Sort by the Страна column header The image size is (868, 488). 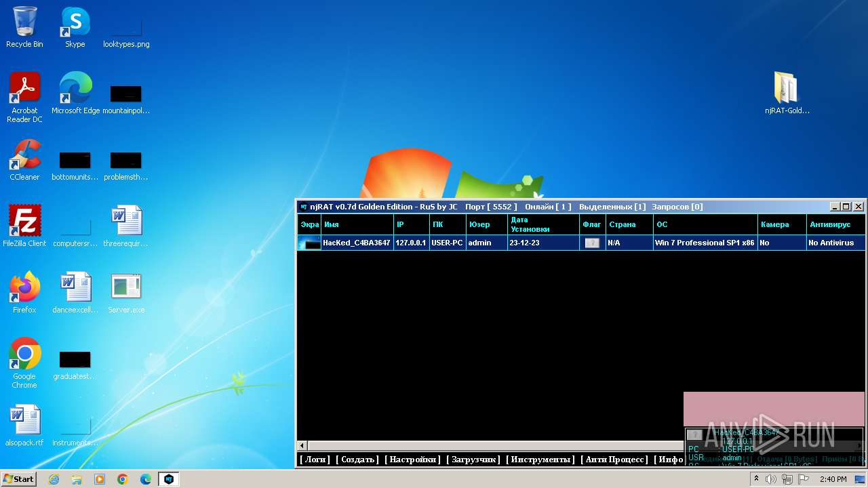pos(629,224)
